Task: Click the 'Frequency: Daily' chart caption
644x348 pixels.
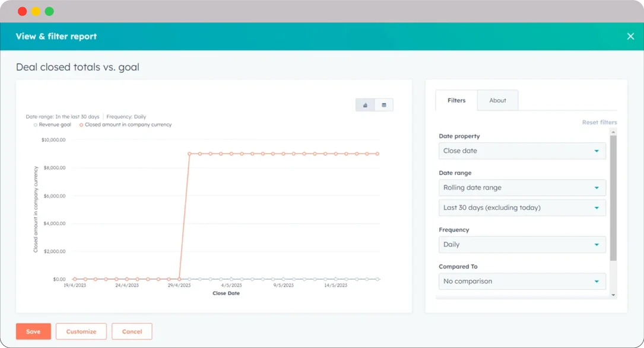Action: [x=126, y=117]
